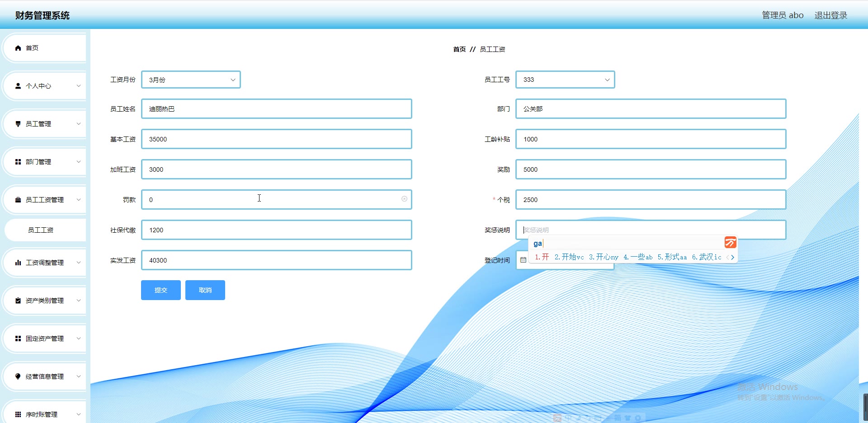Click the grid icon for 部门管理
868x423 pixels.
(x=18, y=162)
